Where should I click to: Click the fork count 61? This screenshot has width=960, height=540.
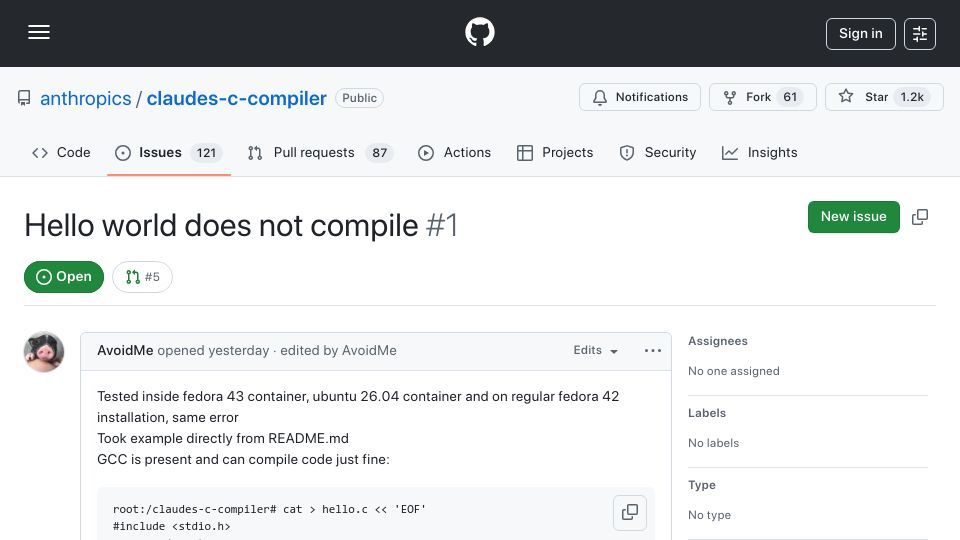(790, 97)
